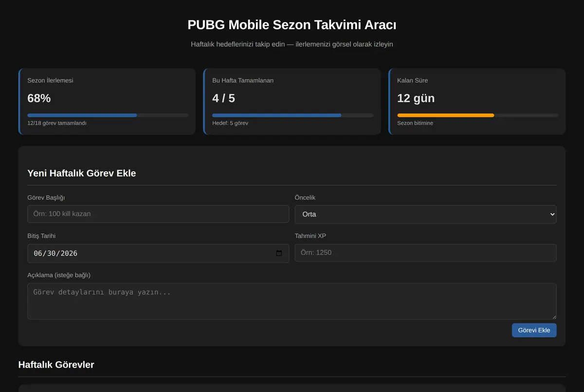Click the orange Kalan Süre progress bar
Viewport: 584px width, 392px height.
478,115
